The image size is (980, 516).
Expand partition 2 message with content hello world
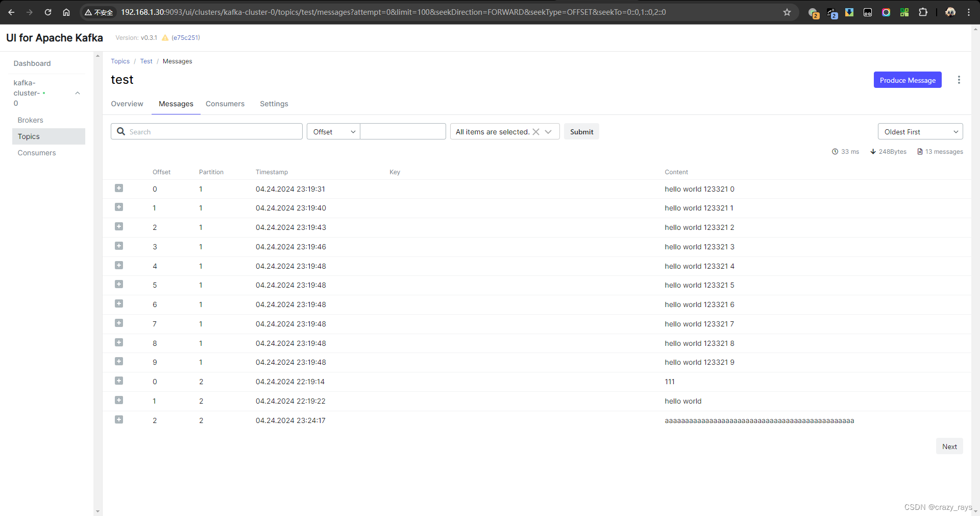(119, 401)
